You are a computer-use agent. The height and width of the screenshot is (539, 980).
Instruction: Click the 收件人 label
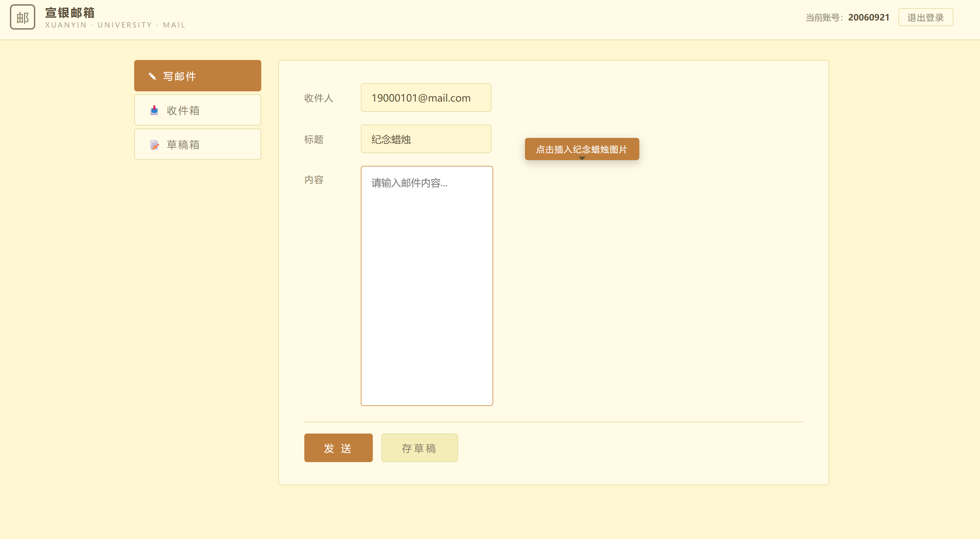[318, 98]
